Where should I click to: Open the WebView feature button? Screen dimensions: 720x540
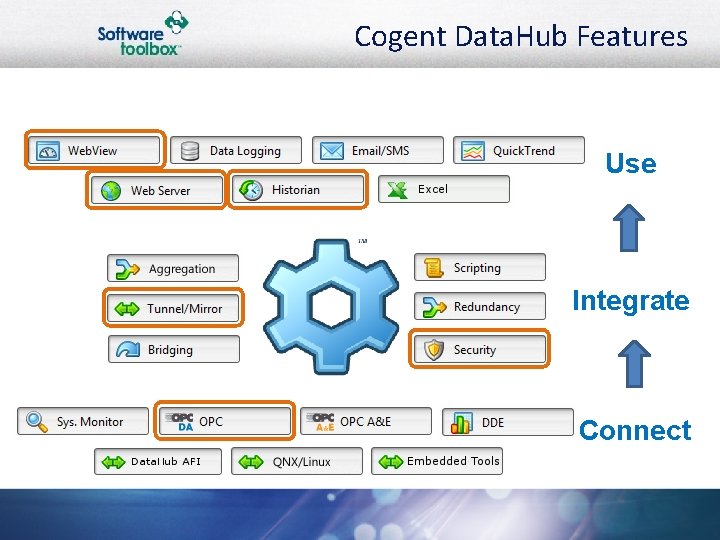coord(94,150)
